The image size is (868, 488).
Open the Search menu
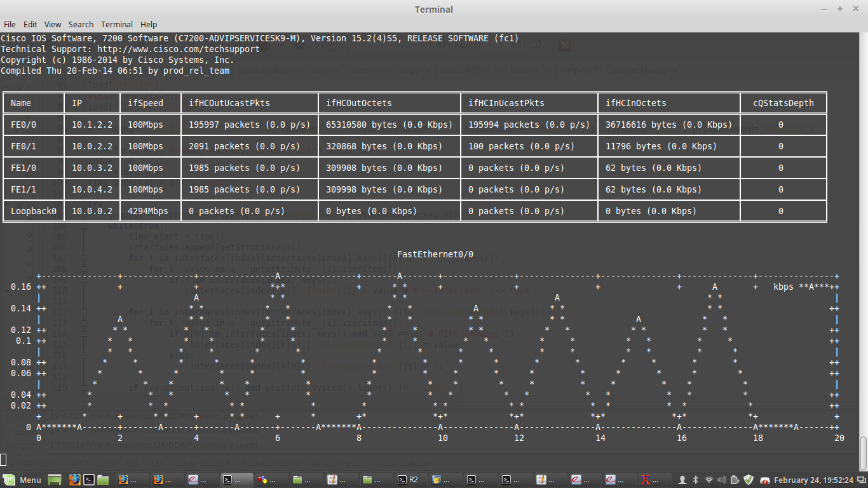[x=81, y=24]
